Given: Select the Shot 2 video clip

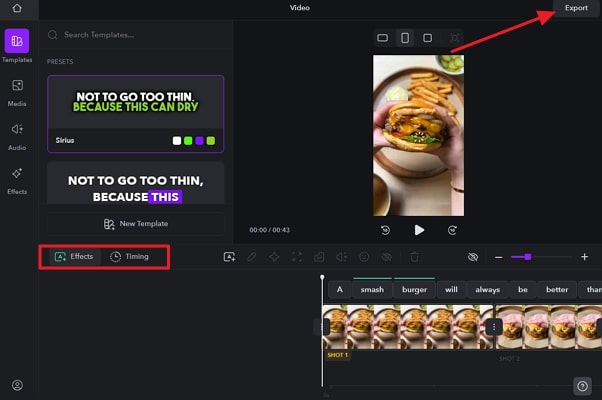Looking at the screenshot, I should click(x=549, y=327).
